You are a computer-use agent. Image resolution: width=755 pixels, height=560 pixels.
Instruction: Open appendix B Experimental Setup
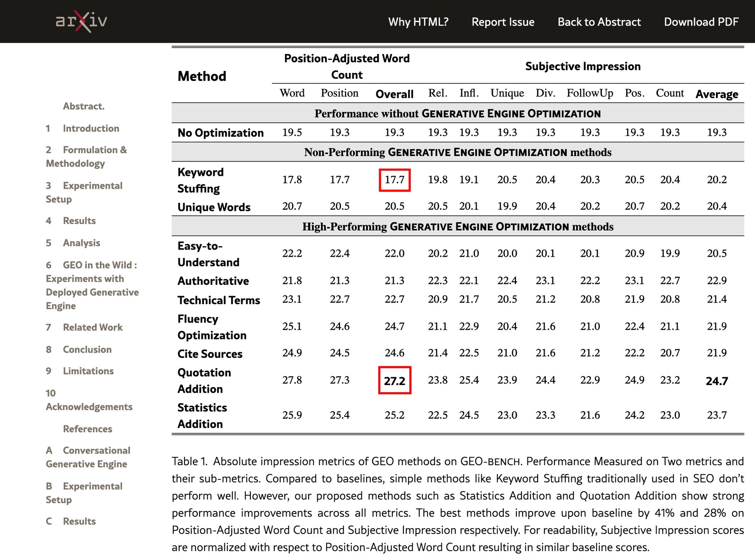coord(84,493)
